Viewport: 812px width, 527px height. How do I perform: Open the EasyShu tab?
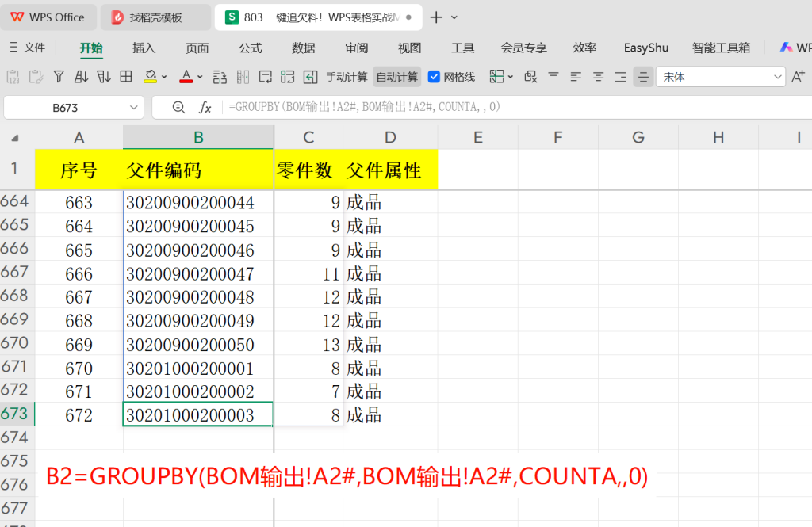pyautogui.click(x=645, y=48)
